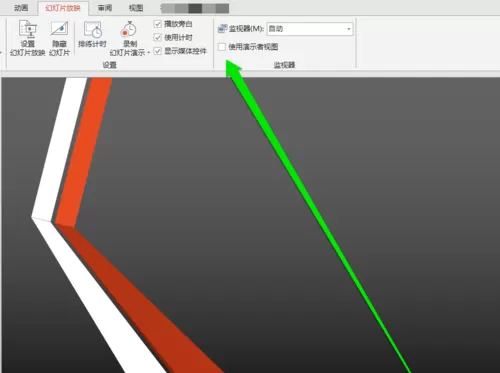Click the monitor icon beside 监视器(M)
This screenshot has height=373, width=500.
point(222,29)
